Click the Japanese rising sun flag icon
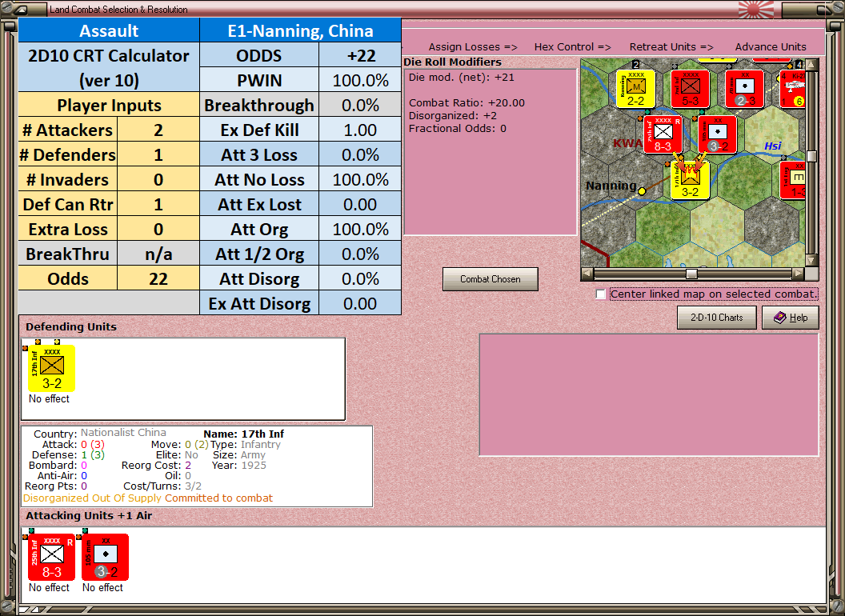This screenshot has height=616, width=845. 755,9
